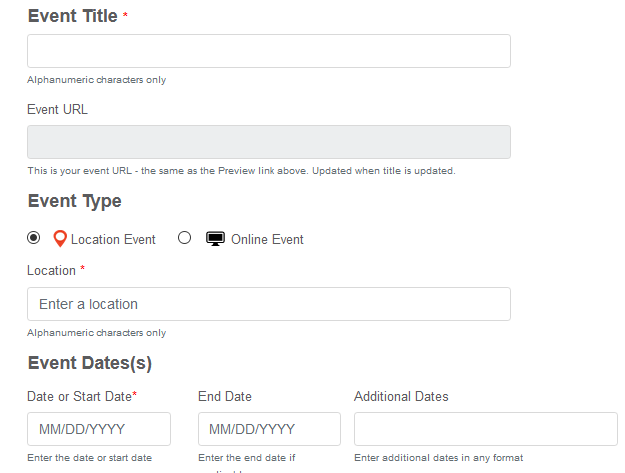This screenshot has width=625, height=473.
Task: Click the End Date MM/DD/YYYY field
Action: (269, 429)
